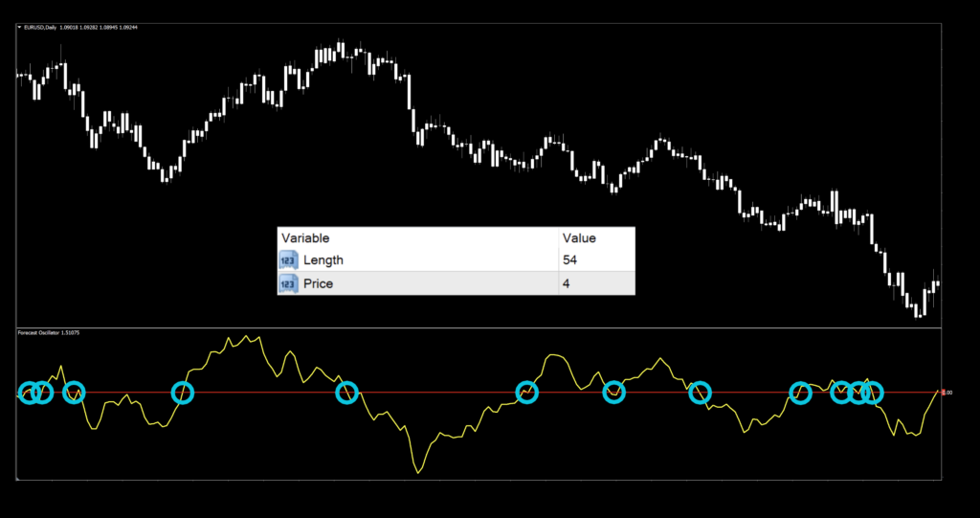Click the EURUSD,Daily chart title text
Viewport: 980px width, 518px height.
point(40,27)
